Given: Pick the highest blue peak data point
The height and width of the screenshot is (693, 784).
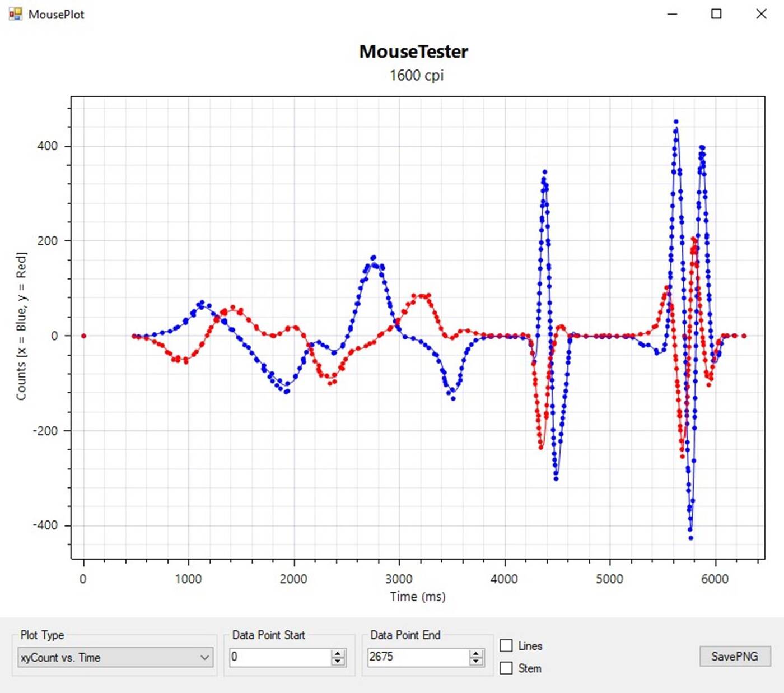Looking at the screenshot, I should [x=676, y=122].
